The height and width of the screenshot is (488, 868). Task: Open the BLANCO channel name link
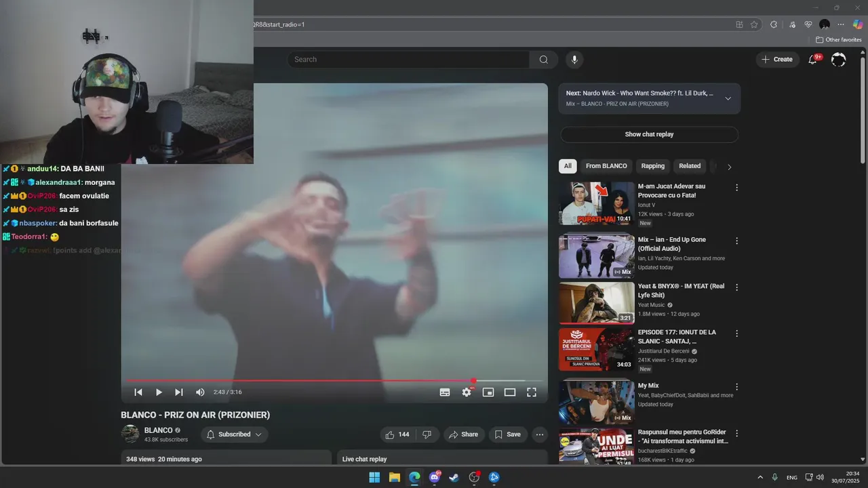(159, 430)
